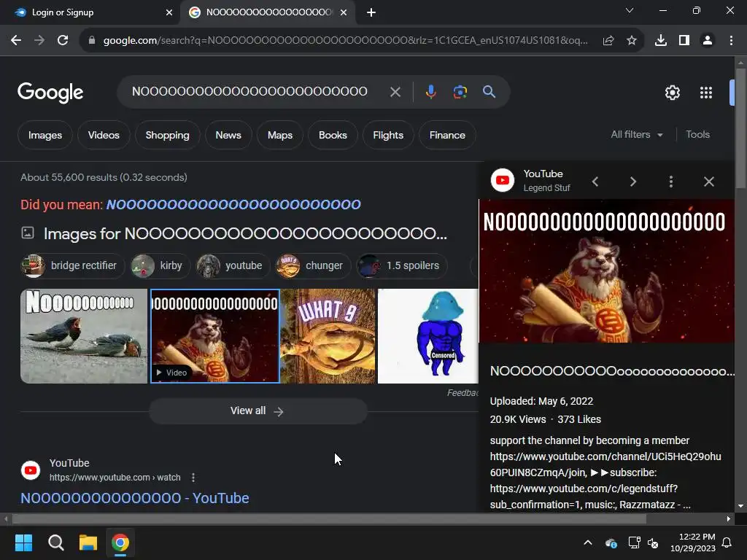
Task: Open File Explorer from taskbar
Action: 88,542
